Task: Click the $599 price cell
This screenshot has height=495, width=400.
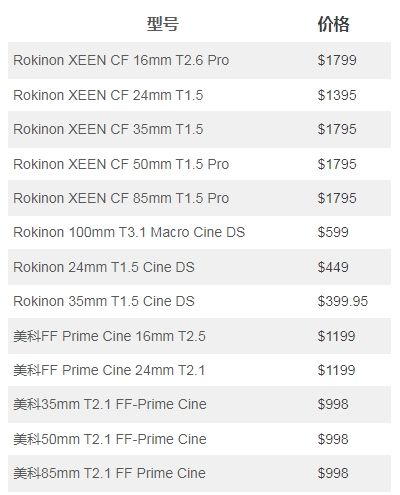Action: click(x=333, y=232)
